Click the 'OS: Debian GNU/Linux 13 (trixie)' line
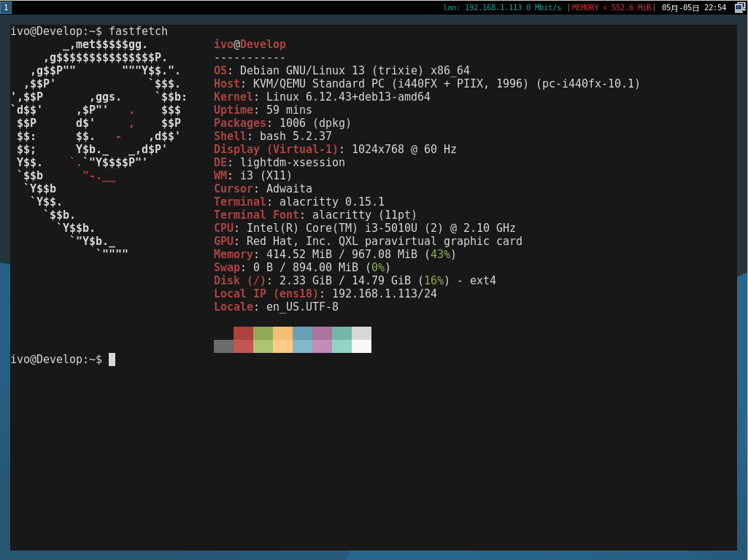Image resolution: width=748 pixels, height=560 pixels. click(342, 71)
